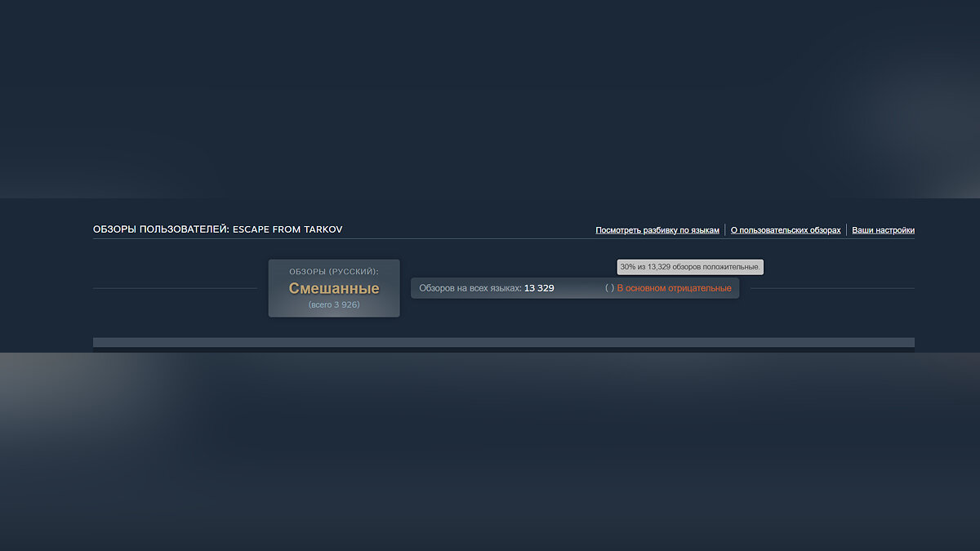Click the empty parentheses before the rating

[609, 288]
